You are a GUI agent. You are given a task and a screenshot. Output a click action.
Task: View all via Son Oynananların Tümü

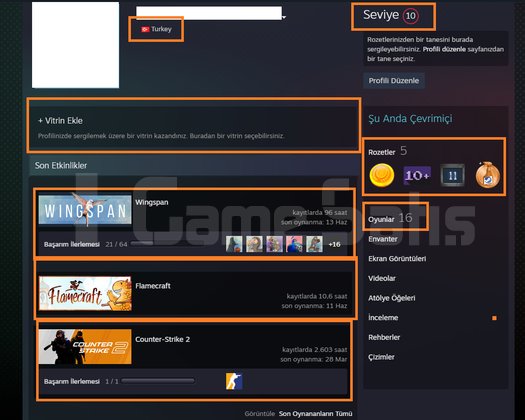click(x=315, y=414)
